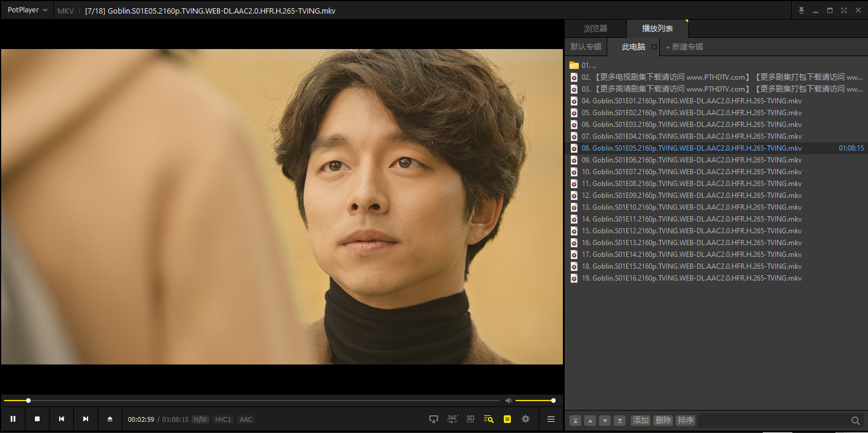868x433 pixels.
Task: Click the 删除 delete button
Action: (663, 421)
